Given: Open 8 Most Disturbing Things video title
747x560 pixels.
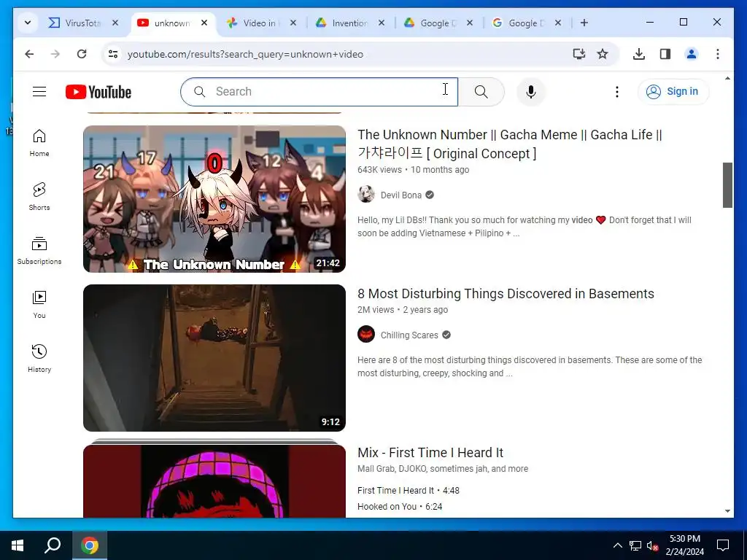Looking at the screenshot, I should point(506,293).
